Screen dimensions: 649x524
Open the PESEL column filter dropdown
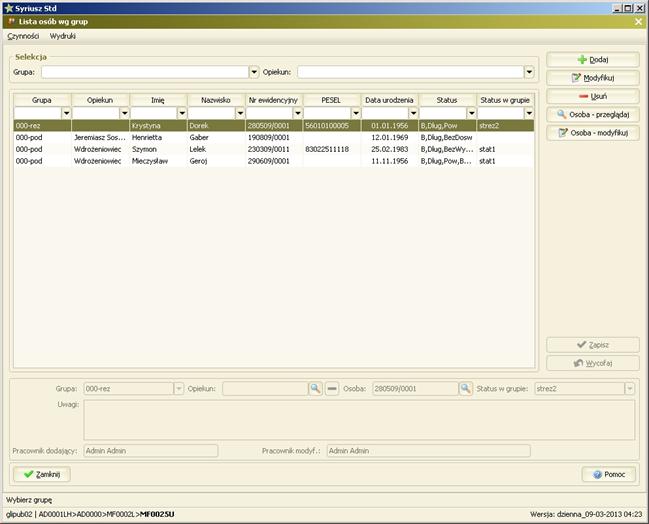356,113
